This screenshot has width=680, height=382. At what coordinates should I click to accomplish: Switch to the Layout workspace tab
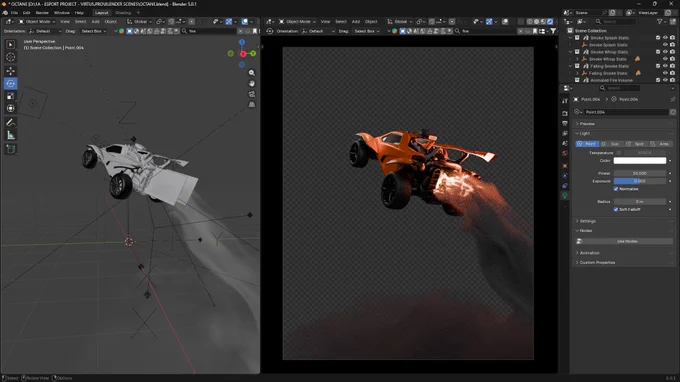pyautogui.click(x=101, y=13)
